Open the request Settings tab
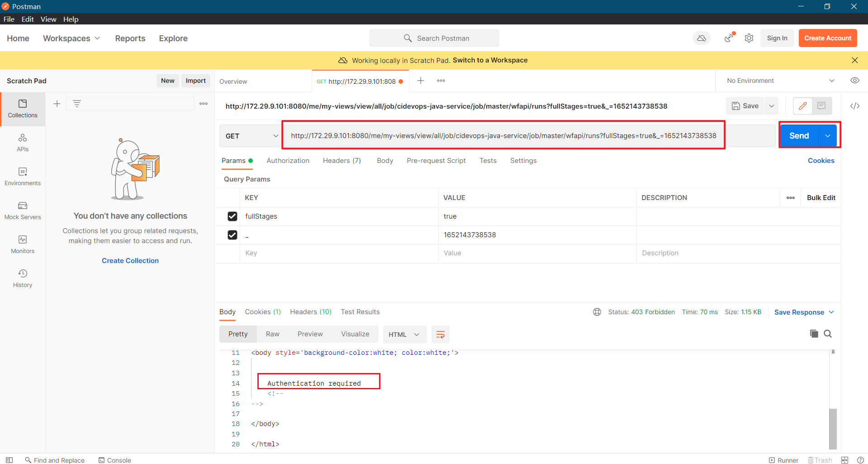The height and width of the screenshot is (464, 868). [x=523, y=161]
